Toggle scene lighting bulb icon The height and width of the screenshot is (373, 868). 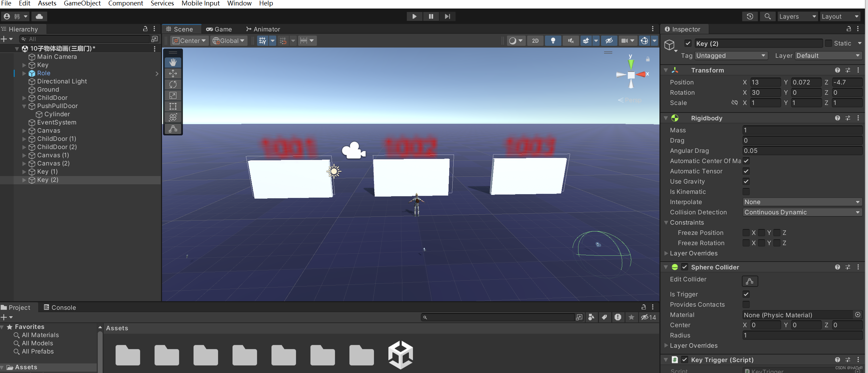(553, 41)
